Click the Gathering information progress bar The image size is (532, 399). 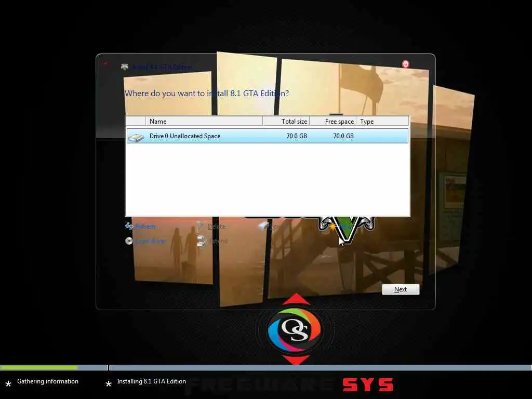[54, 367]
